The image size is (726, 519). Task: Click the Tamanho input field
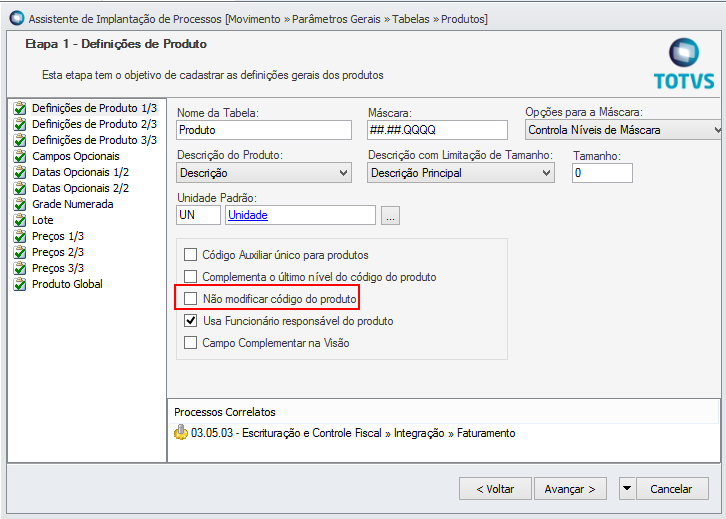(x=602, y=173)
